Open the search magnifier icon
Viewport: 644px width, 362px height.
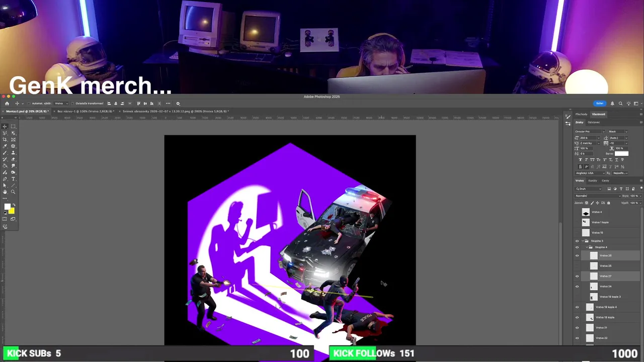[x=620, y=104]
